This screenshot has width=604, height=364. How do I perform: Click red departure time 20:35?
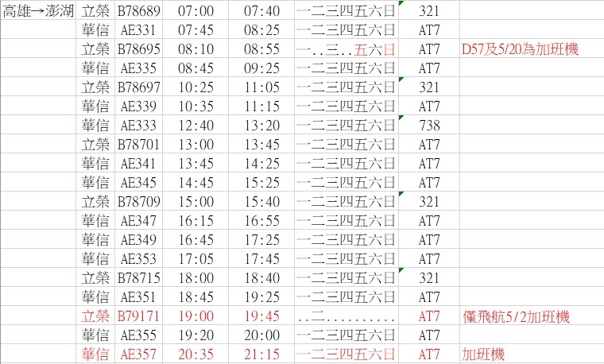pyautogui.click(x=196, y=354)
